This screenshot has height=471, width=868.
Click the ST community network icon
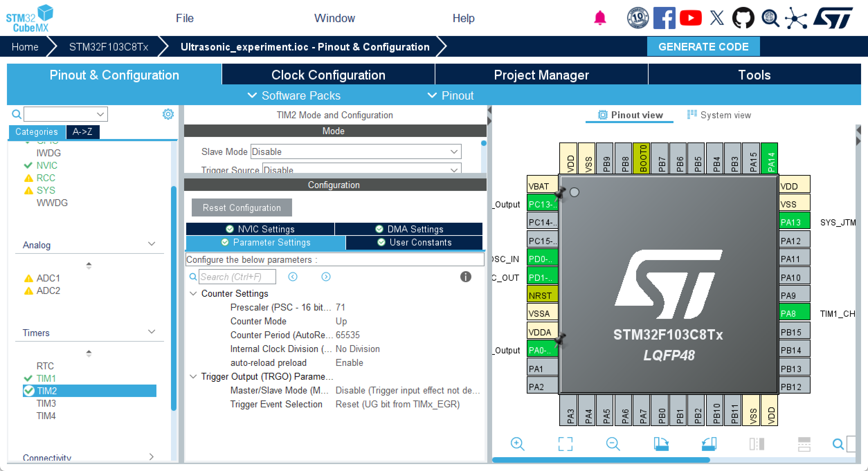click(x=796, y=18)
